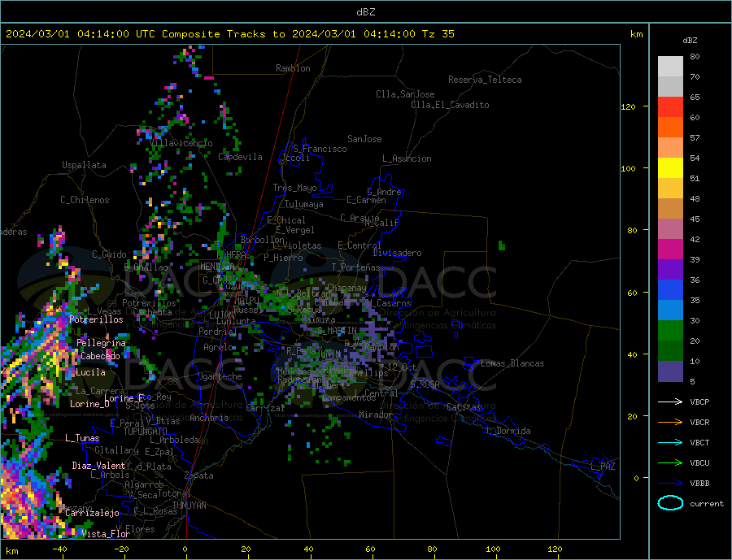Click the Uspallata map label
This screenshot has width=732, height=560.
pyautogui.click(x=84, y=165)
